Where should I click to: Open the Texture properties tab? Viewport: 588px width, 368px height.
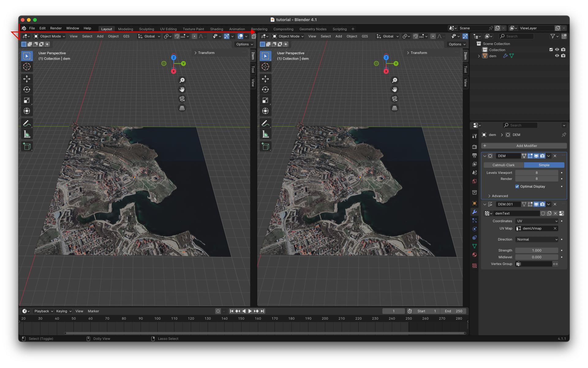click(474, 266)
